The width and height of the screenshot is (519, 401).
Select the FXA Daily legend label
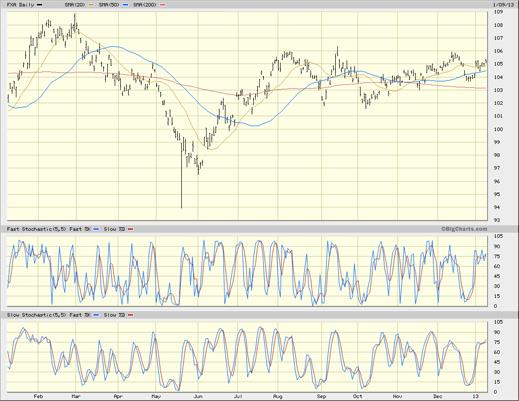tap(21, 5)
